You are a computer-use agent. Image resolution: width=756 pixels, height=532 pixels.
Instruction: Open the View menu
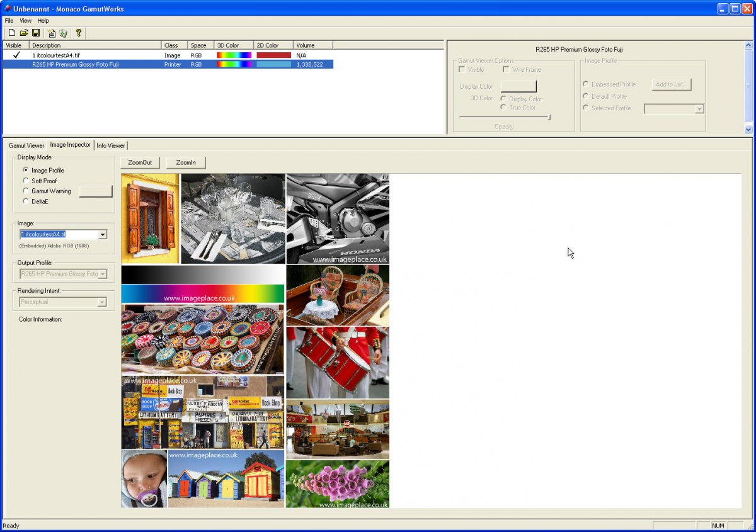click(x=25, y=21)
